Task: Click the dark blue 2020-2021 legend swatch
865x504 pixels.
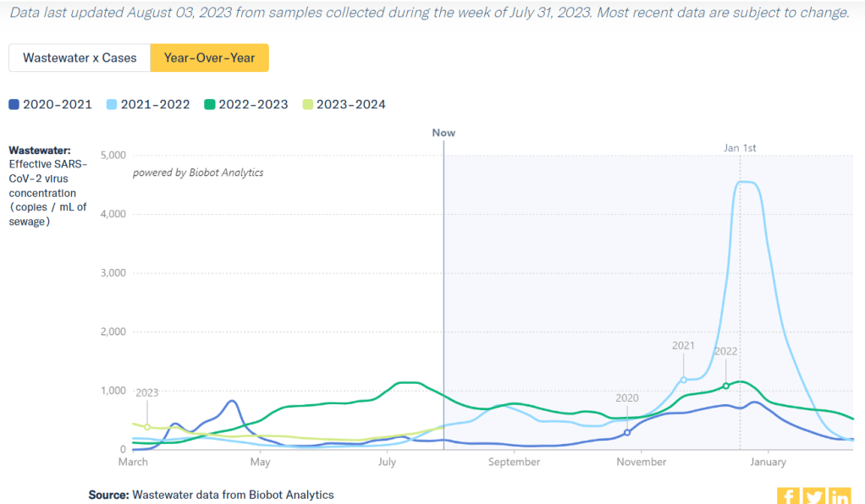Action: pos(14,105)
